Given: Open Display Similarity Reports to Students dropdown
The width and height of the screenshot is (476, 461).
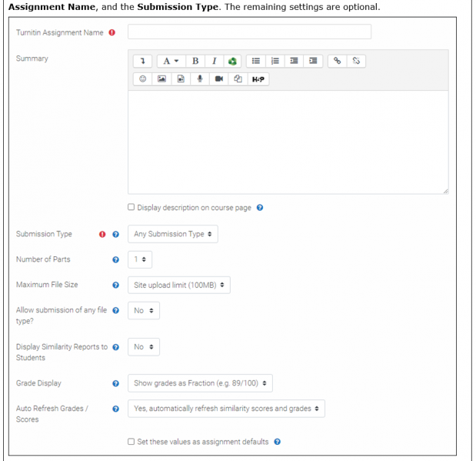Looking at the screenshot, I should tap(144, 347).
